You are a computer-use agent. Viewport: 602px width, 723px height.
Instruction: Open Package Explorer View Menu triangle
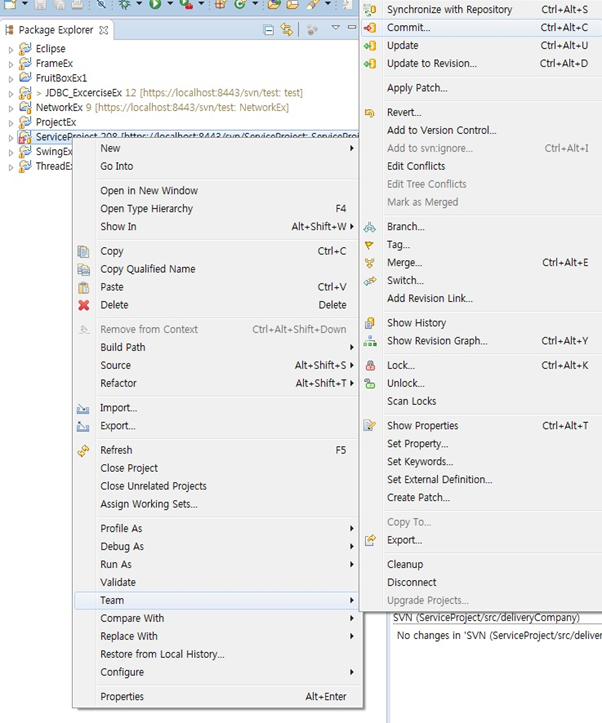(336, 28)
